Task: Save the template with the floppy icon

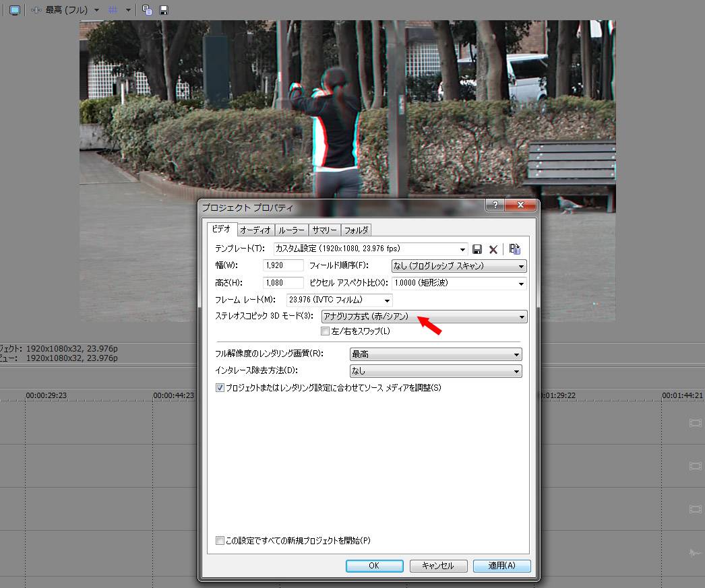Action: (x=477, y=249)
